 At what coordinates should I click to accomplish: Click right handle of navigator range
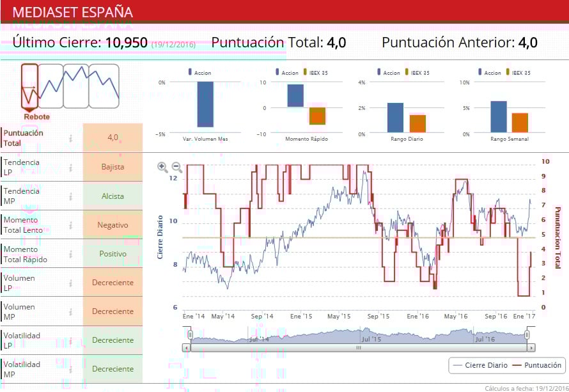(527, 334)
